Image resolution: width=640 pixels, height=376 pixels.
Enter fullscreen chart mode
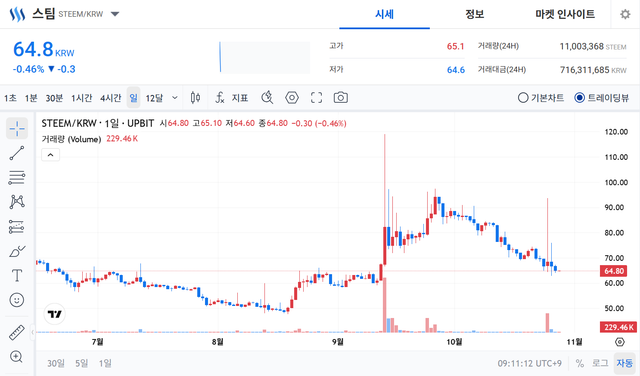[316, 98]
